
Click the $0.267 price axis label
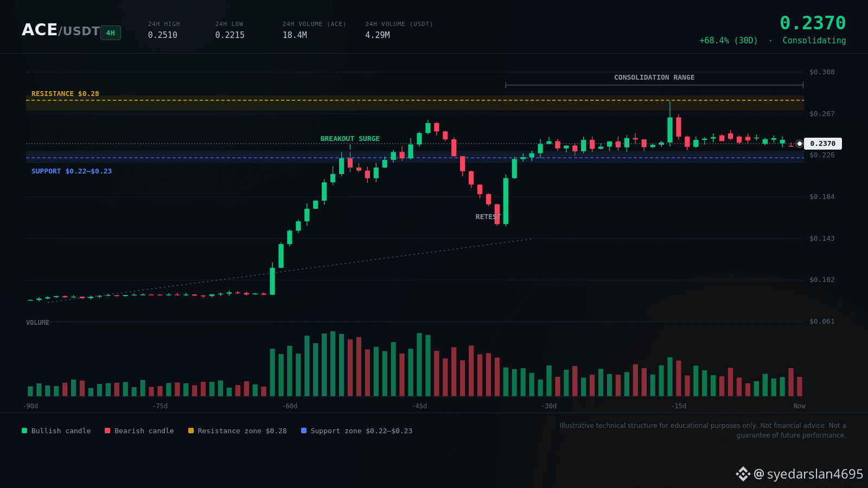click(x=822, y=114)
